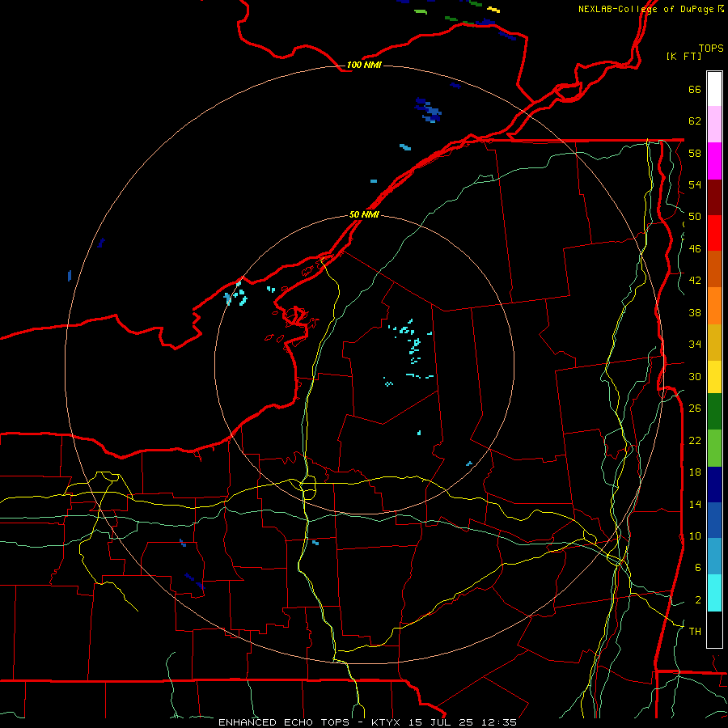Viewport: 728px width, 728px height.
Task: Click the legend value "38"
Action: (695, 312)
